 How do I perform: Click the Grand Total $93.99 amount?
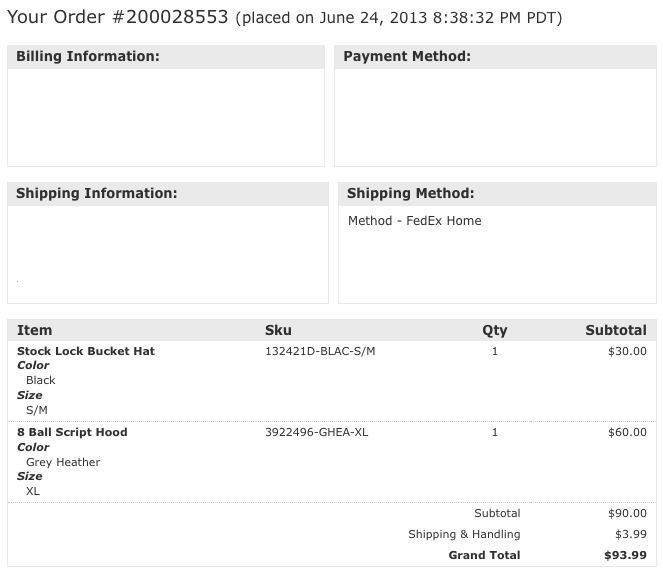[625, 555]
